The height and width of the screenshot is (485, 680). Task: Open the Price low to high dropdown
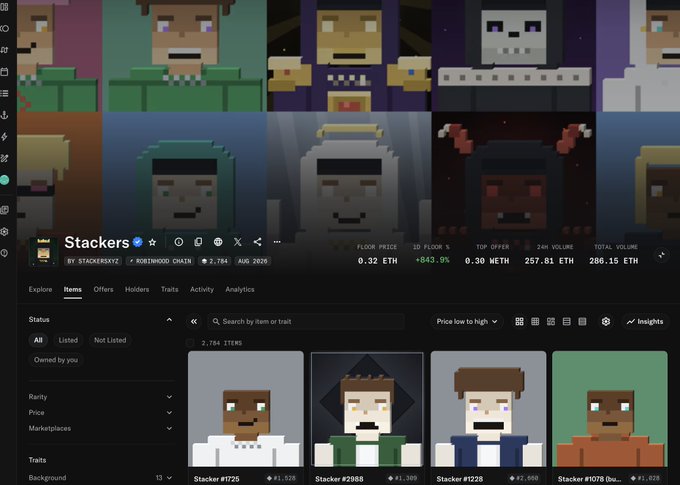click(467, 321)
